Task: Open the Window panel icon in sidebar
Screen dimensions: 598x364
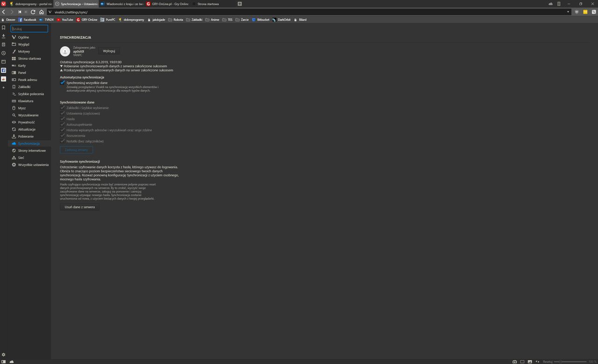Action: [x=3, y=62]
